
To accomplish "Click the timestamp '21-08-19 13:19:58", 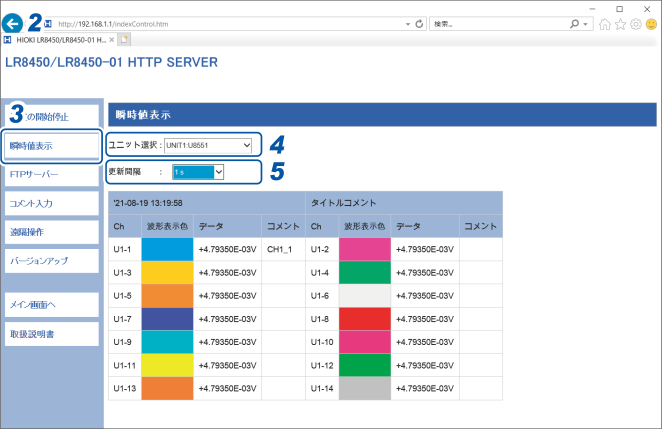I will tap(148, 203).
